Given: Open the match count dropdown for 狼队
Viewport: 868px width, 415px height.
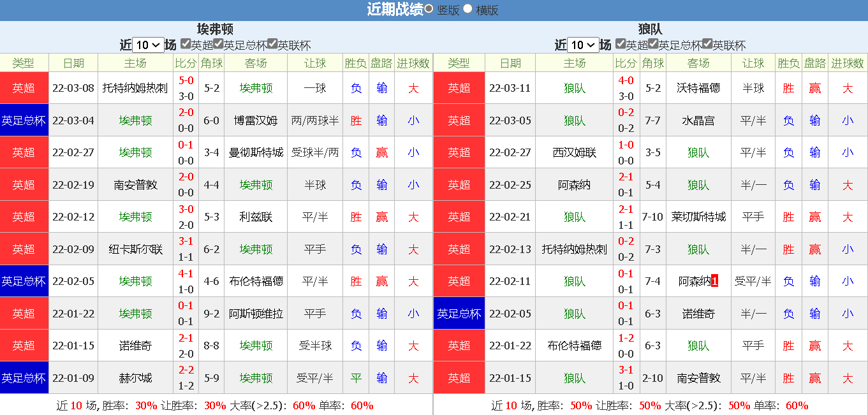Looking at the screenshot, I should tap(584, 45).
